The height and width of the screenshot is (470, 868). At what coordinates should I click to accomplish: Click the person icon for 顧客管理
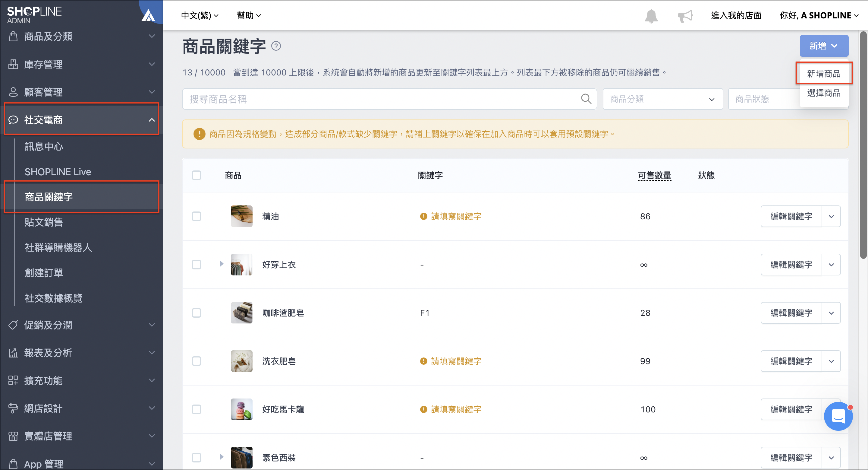pos(13,92)
